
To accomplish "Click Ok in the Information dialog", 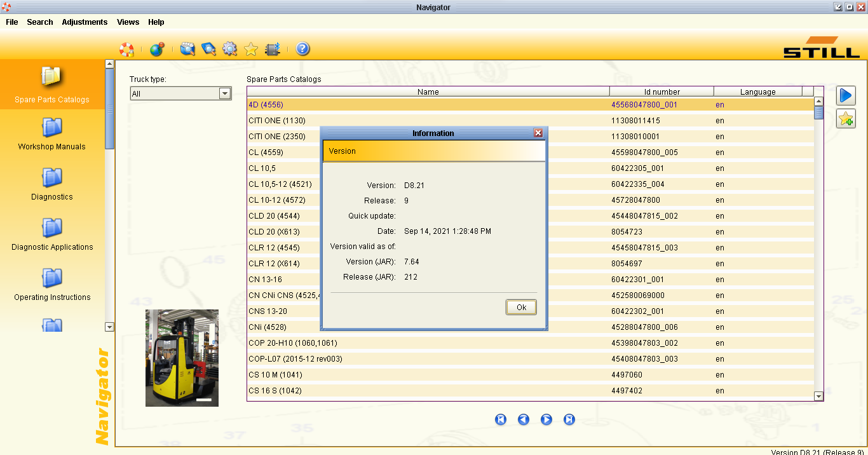I will click(x=521, y=307).
